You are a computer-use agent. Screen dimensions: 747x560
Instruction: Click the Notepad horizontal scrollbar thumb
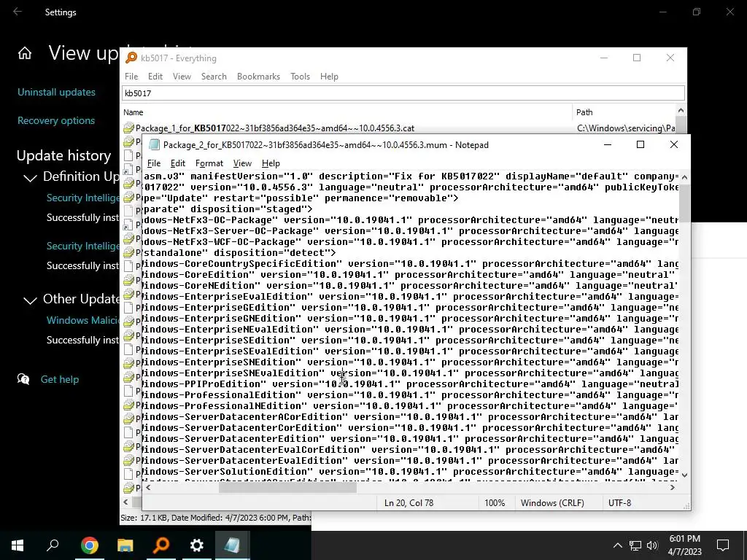tap(287, 487)
